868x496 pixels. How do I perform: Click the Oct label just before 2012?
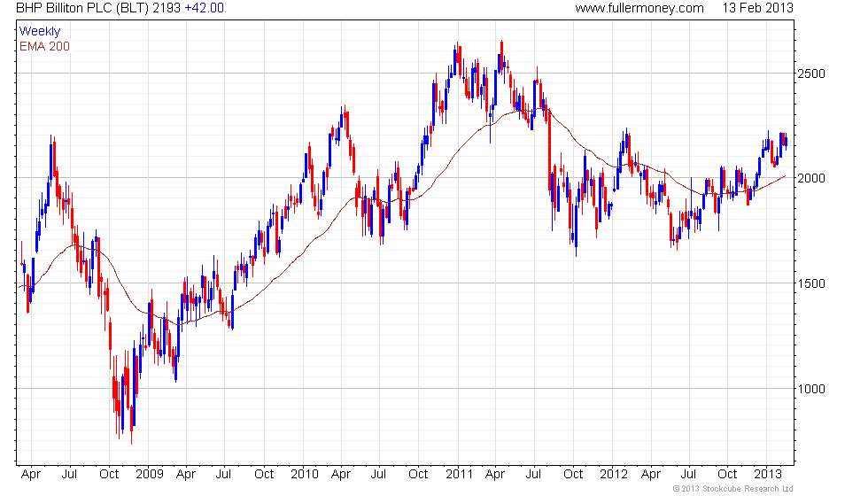click(573, 475)
